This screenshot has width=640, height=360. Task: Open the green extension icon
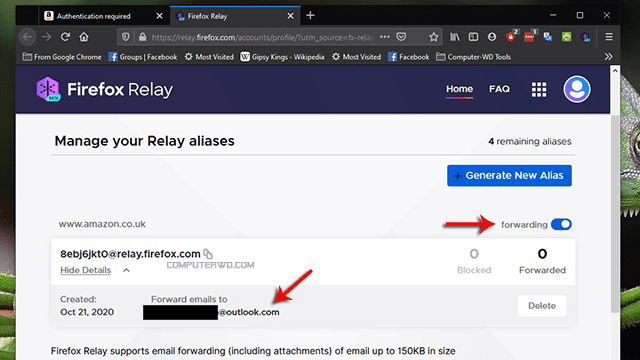coord(567,37)
